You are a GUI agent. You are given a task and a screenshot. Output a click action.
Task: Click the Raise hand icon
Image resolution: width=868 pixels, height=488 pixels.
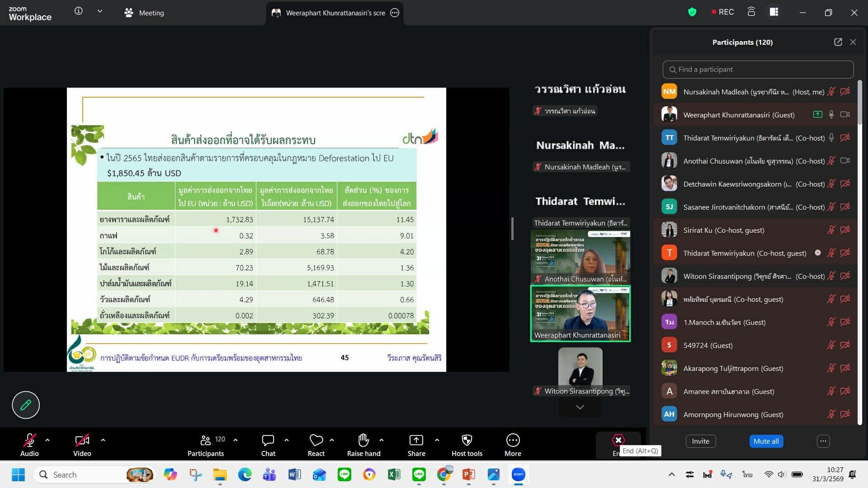click(363, 440)
